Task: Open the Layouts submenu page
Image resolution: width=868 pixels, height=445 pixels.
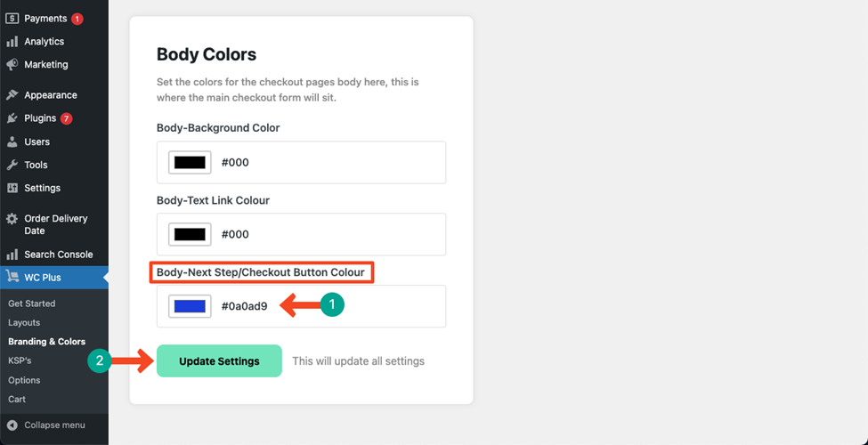Action: click(24, 322)
